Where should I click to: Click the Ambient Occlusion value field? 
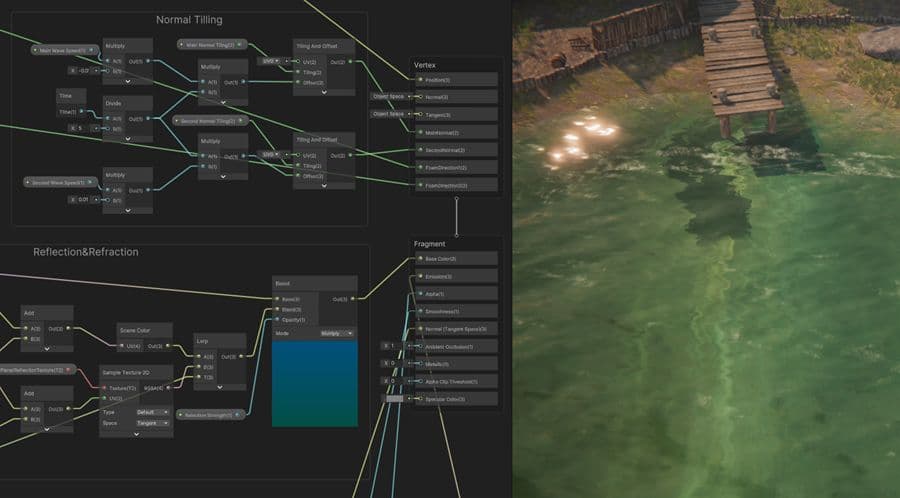pos(394,346)
